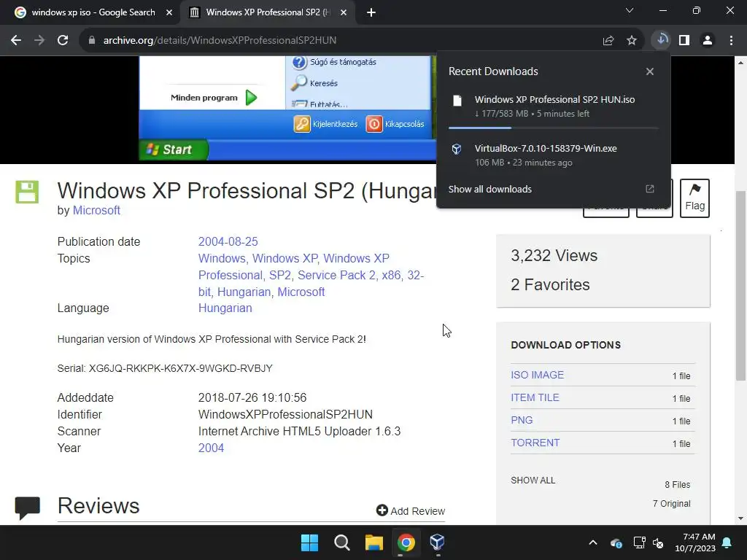The image size is (747, 560).
Task: Click the browser forward arrow
Action: 39,41
